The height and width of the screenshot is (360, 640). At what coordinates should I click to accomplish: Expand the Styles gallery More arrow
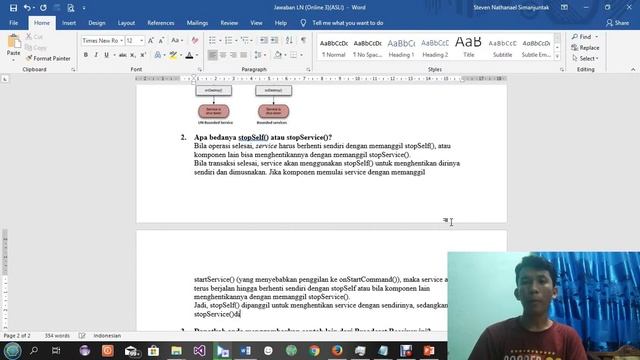click(557, 57)
